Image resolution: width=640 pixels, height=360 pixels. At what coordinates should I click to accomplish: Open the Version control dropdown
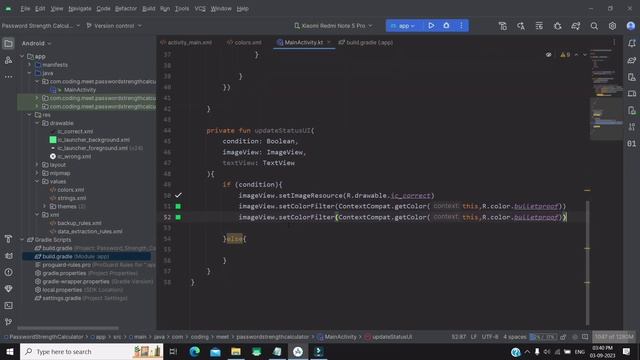pyautogui.click(x=114, y=26)
